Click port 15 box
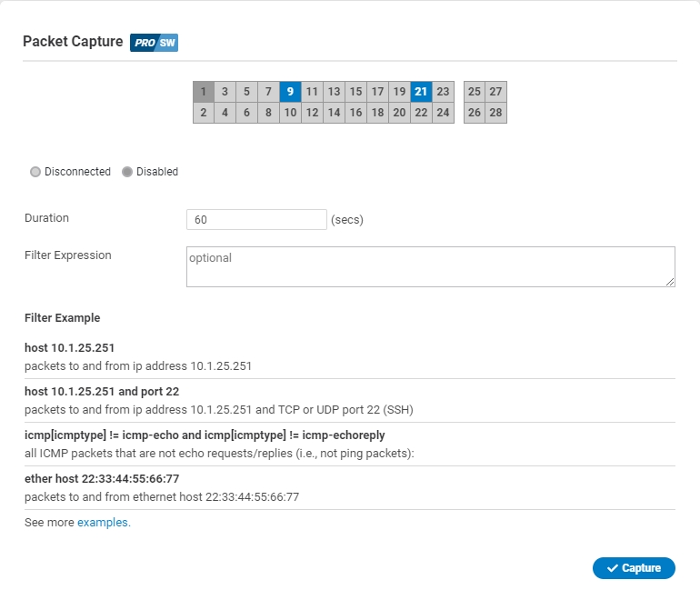 [x=355, y=92]
